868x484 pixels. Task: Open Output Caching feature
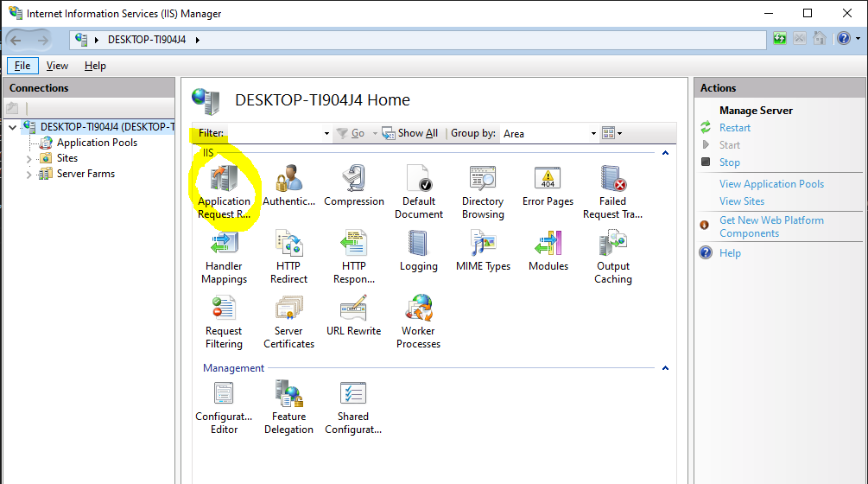click(613, 257)
